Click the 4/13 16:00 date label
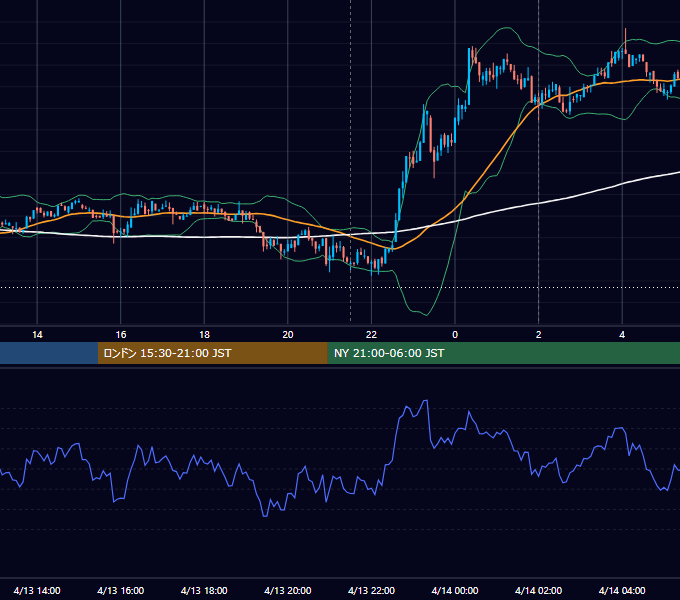 (121, 590)
